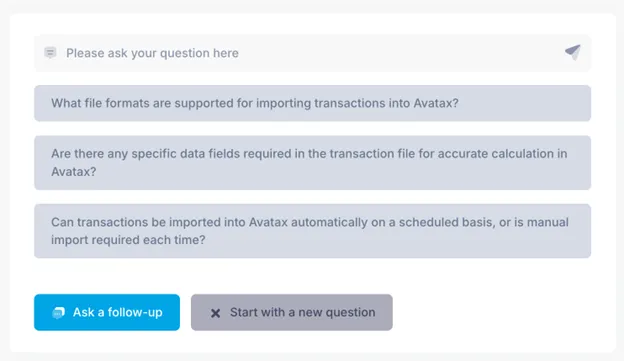This screenshot has width=624, height=361.
Task: Open the 'What file formats are supported' question
Action: coord(312,103)
